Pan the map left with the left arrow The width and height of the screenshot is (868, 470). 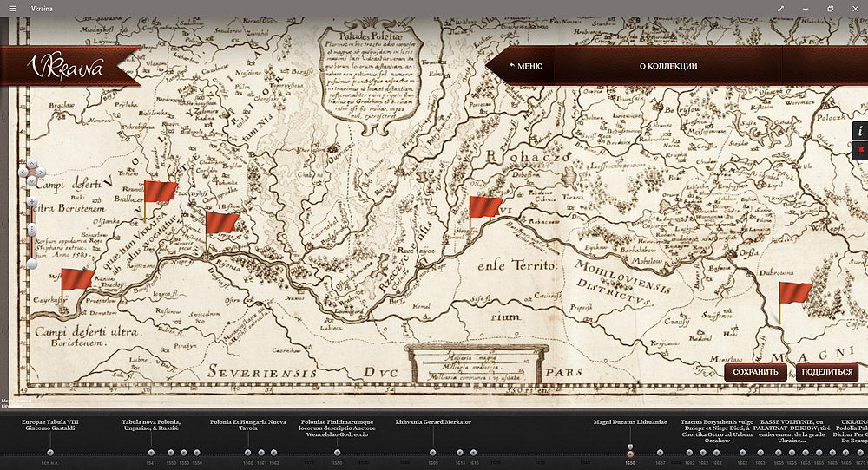pyautogui.click(x=23, y=172)
